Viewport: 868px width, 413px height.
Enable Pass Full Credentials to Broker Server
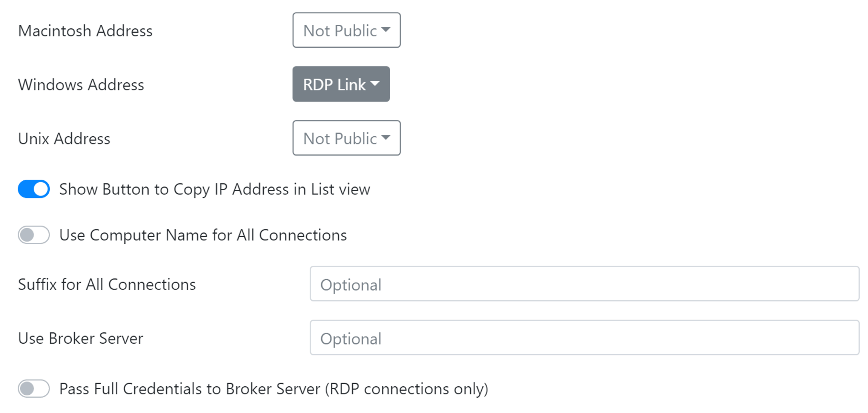33,389
